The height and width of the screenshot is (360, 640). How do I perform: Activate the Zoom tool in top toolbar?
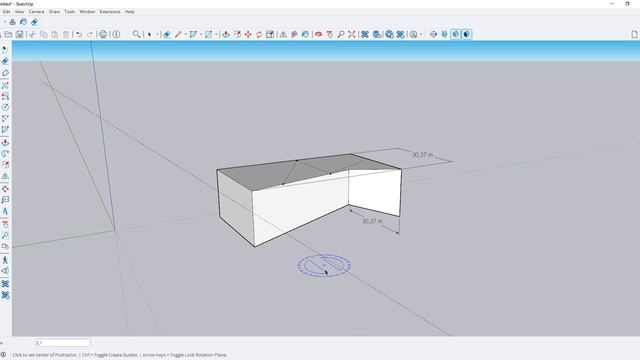(x=340, y=34)
